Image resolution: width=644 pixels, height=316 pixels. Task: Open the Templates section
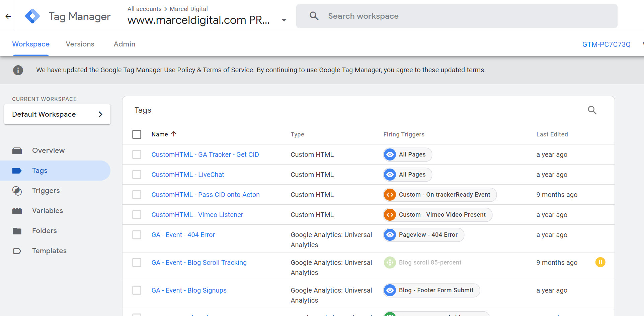(49, 251)
